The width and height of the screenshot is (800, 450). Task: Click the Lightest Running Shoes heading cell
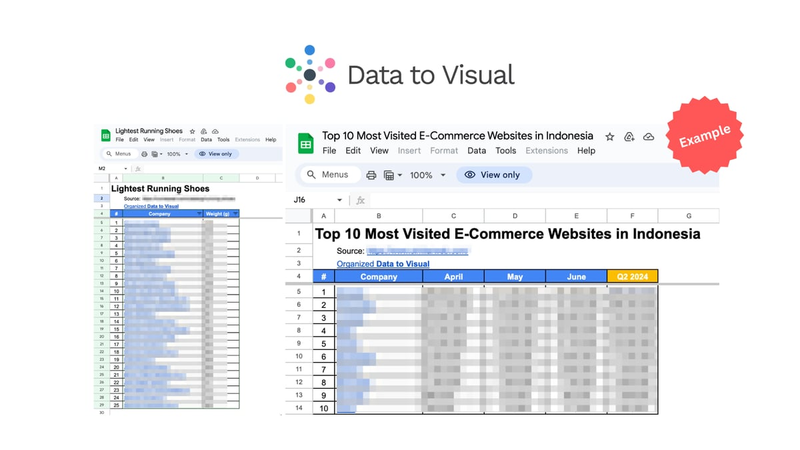[x=160, y=188]
